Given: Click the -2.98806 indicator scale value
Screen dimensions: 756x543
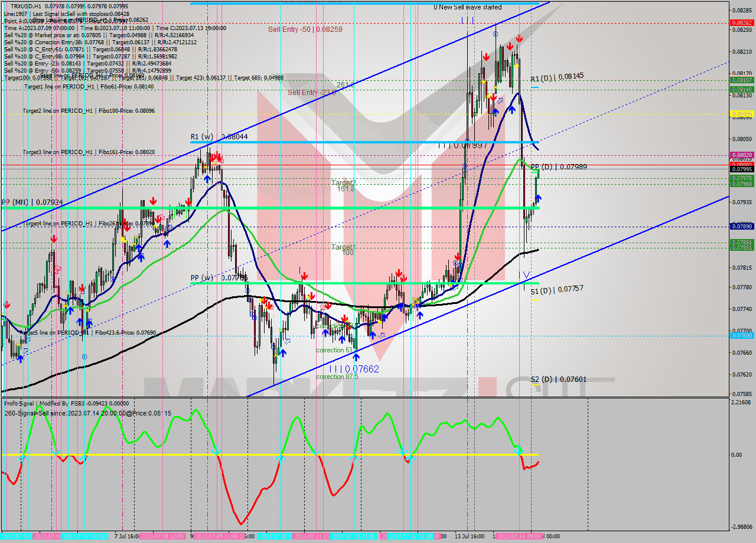Looking at the screenshot, I should pos(742,526).
